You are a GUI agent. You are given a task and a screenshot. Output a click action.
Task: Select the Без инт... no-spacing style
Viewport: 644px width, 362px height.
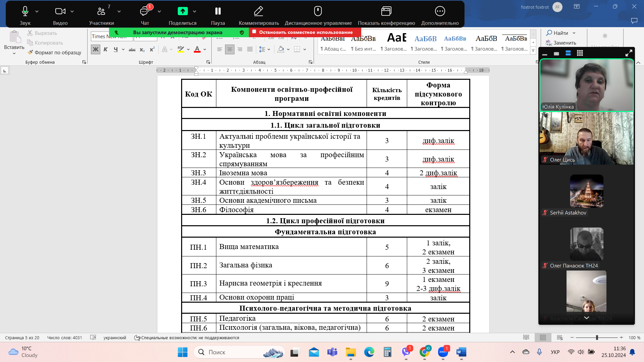pos(364,43)
